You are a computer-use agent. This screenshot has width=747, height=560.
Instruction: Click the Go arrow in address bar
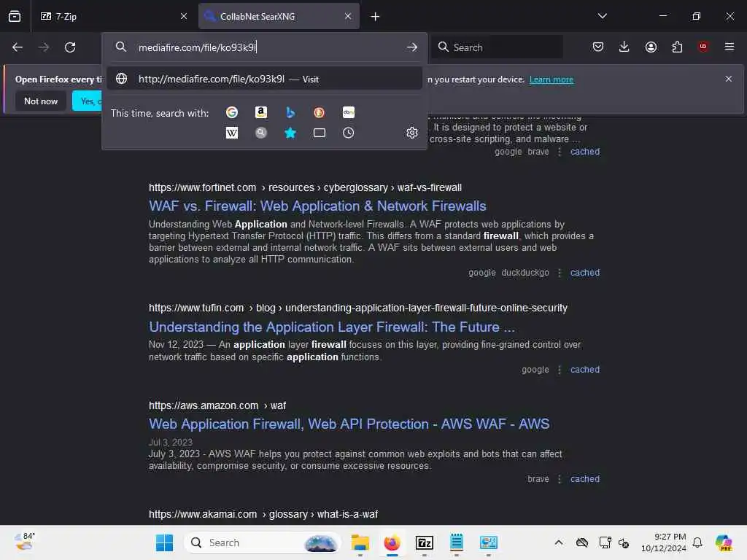(x=412, y=47)
